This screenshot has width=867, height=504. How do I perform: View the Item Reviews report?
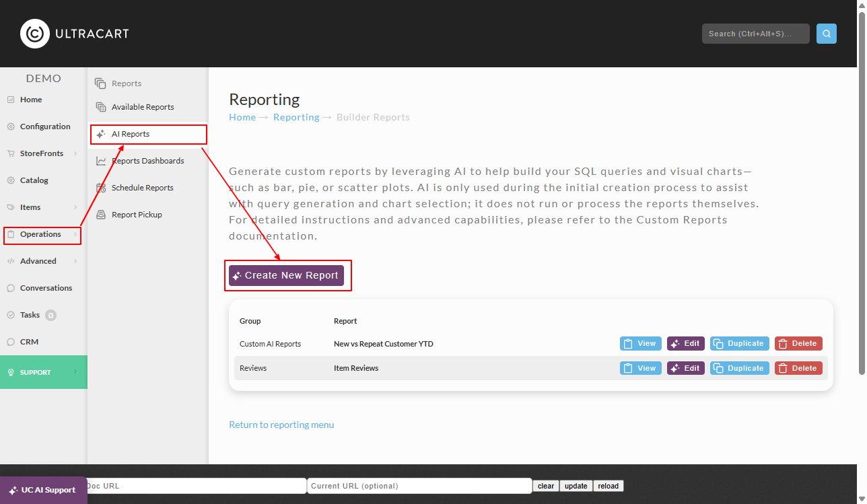tap(641, 368)
